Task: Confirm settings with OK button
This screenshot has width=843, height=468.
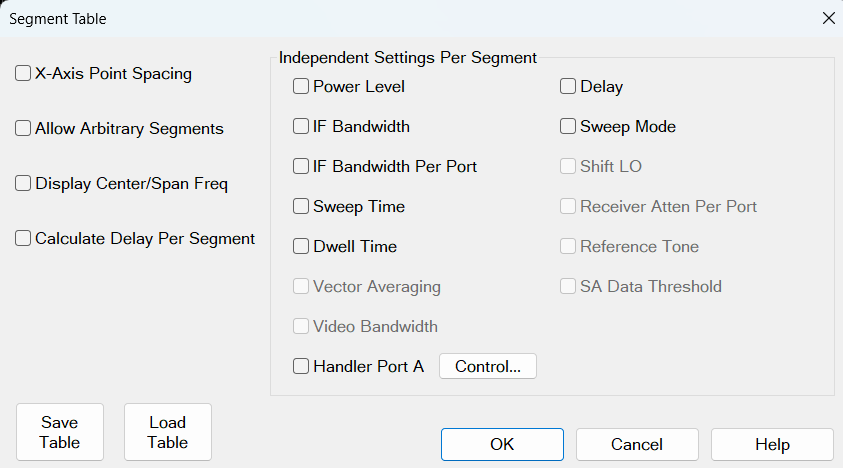Action: coord(502,445)
